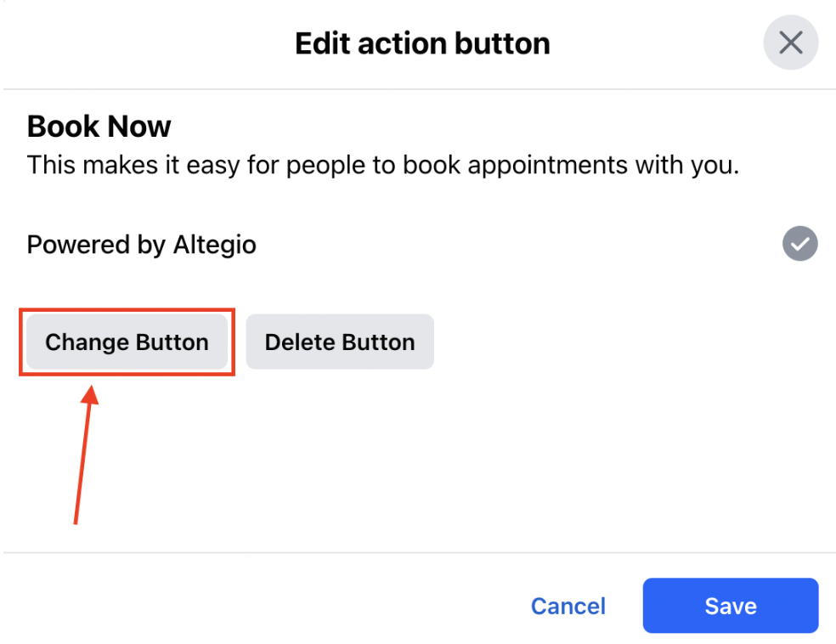Choose the button highlighted in red
This screenshot has height=644, width=836.
(127, 342)
